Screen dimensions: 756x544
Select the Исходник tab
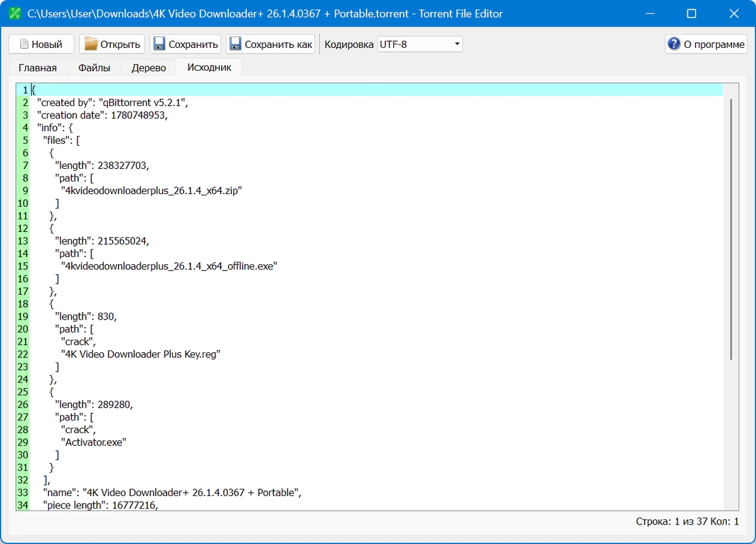pos(209,67)
